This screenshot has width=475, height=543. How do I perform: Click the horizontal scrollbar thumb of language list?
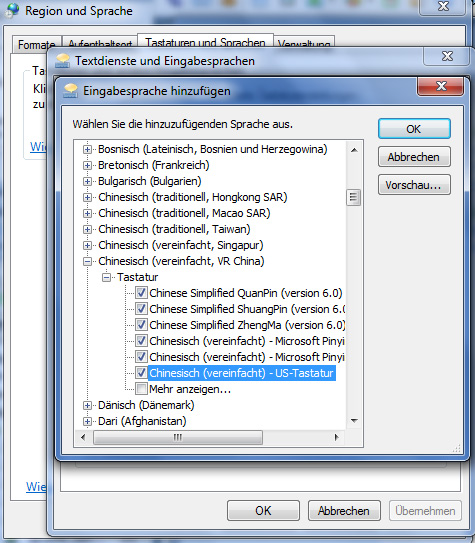click(x=178, y=437)
